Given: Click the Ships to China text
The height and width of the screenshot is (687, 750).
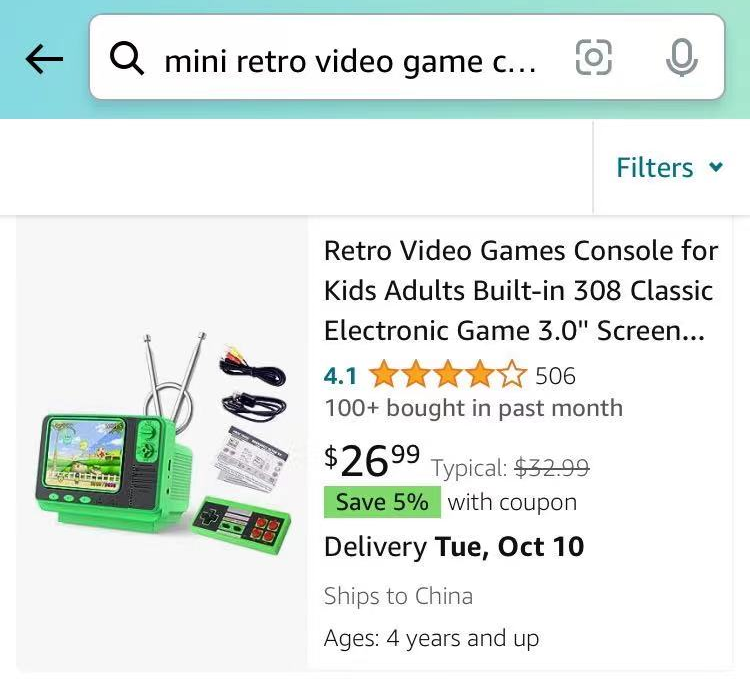Looking at the screenshot, I should [x=398, y=596].
